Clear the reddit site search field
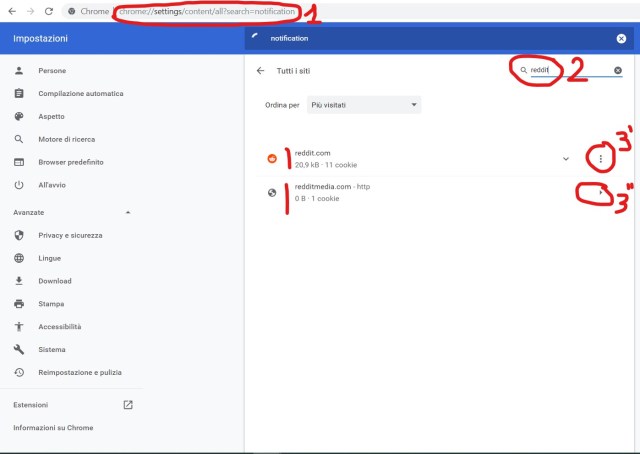The height and width of the screenshot is (454, 640). click(618, 71)
